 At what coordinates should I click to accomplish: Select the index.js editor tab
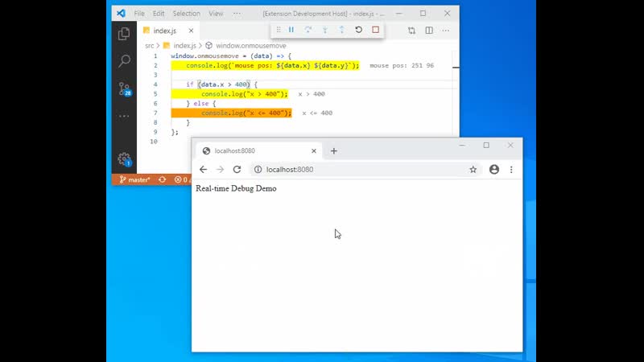(x=168, y=31)
